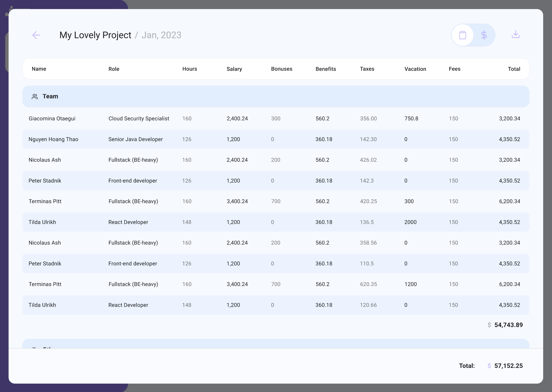Collapse the Team section header

click(x=276, y=96)
